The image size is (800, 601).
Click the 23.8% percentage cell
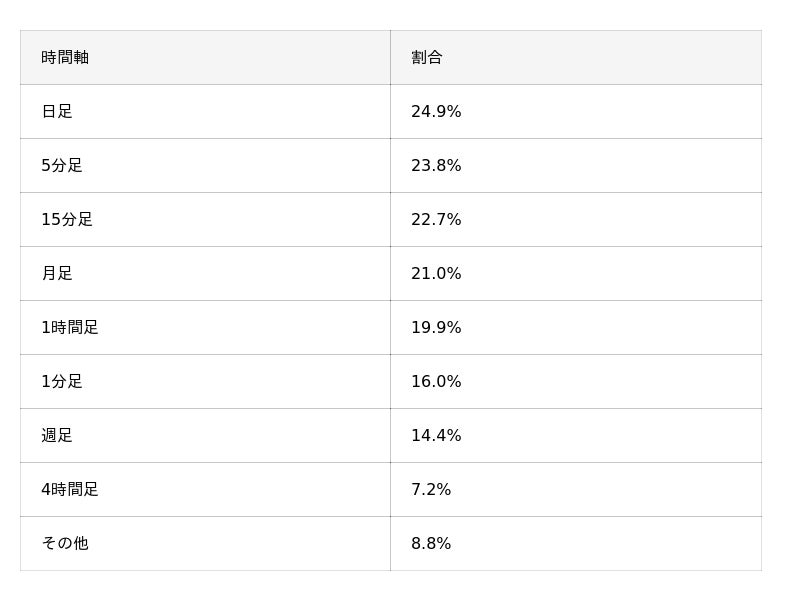click(x=436, y=166)
